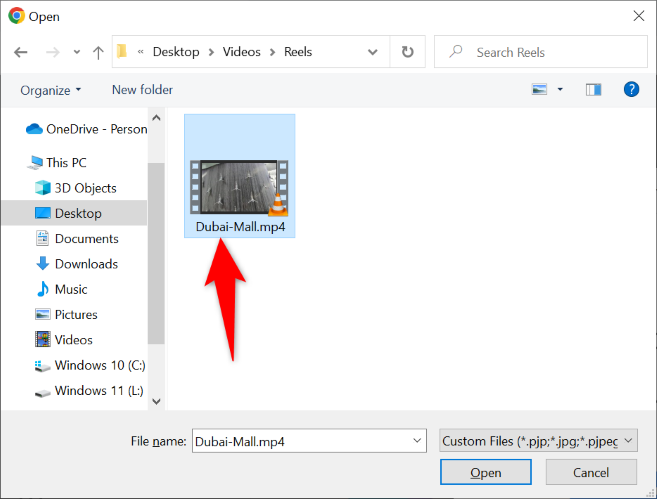Select the Dubai-Mall.mp4 video thumbnail

coord(239,187)
